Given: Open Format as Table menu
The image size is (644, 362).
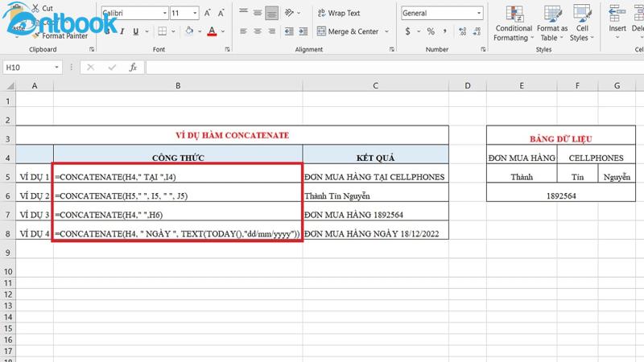Looking at the screenshot, I should 552,23.
